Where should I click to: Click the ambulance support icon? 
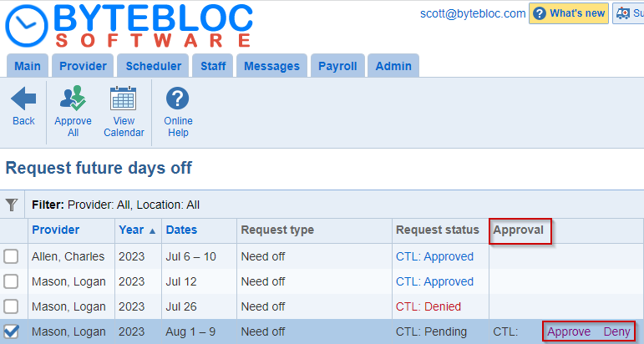click(x=622, y=13)
